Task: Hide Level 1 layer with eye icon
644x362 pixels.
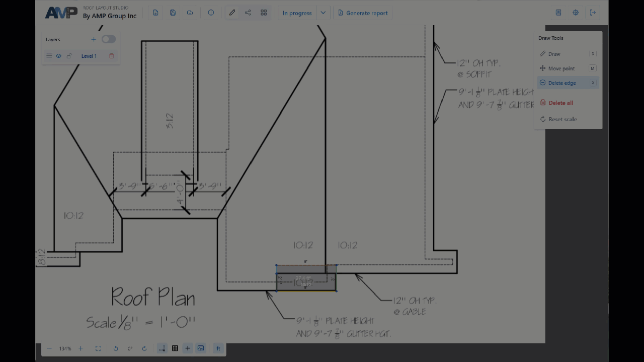Action: coord(58,56)
